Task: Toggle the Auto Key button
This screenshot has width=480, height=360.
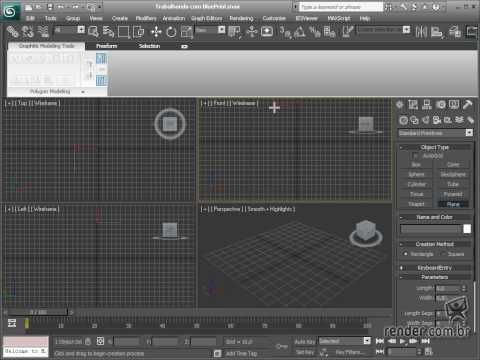Action: pyautogui.click(x=305, y=342)
